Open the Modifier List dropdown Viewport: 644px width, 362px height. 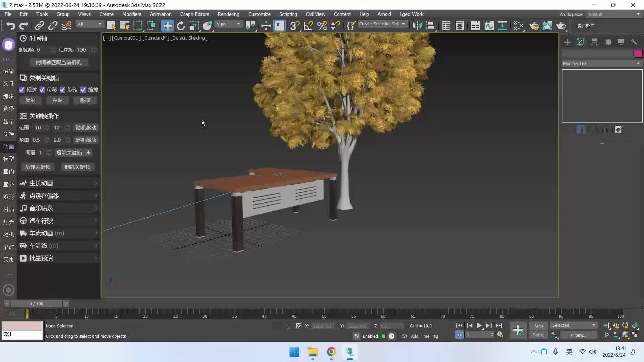click(602, 64)
